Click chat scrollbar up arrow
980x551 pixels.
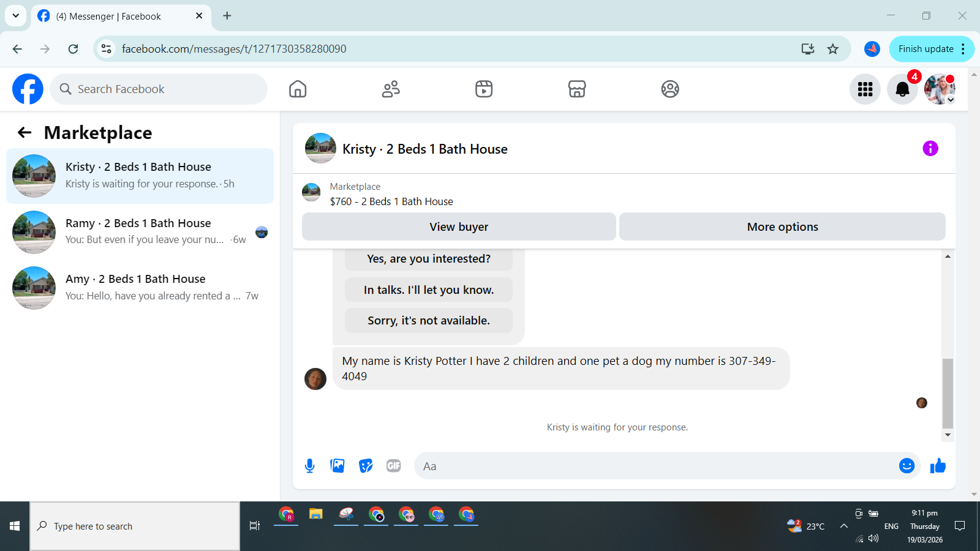coord(948,257)
